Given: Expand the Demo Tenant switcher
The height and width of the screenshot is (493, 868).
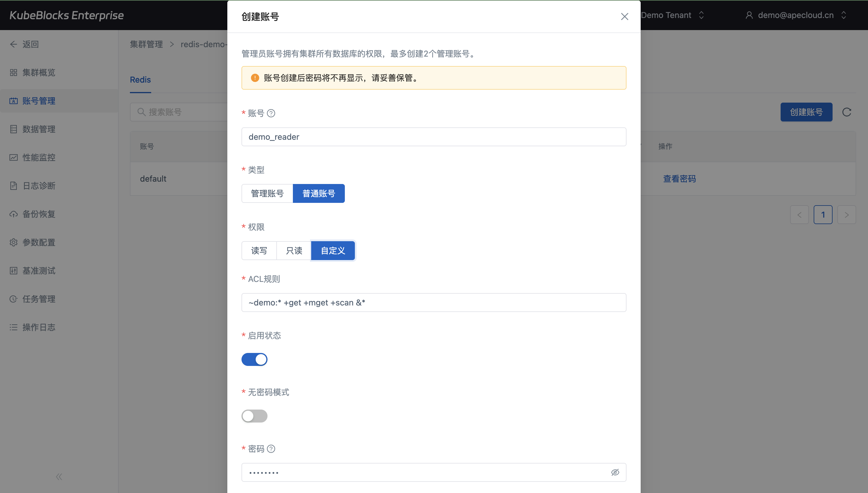Looking at the screenshot, I should tap(672, 15).
